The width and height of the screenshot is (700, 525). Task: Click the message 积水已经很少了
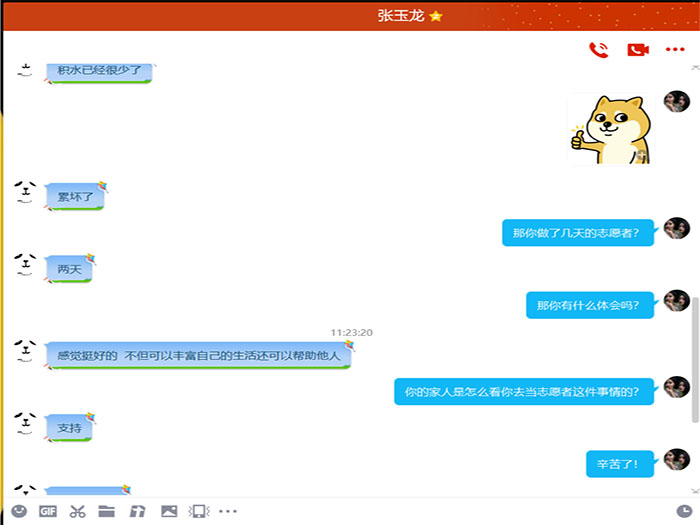coord(99,71)
